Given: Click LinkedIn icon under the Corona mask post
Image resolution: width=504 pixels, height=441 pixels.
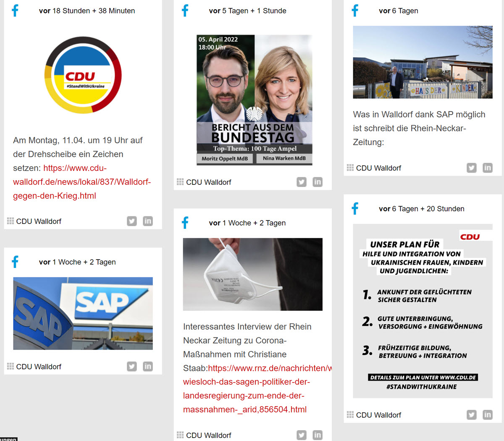Looking at the screenshot, I should (318, 435).
